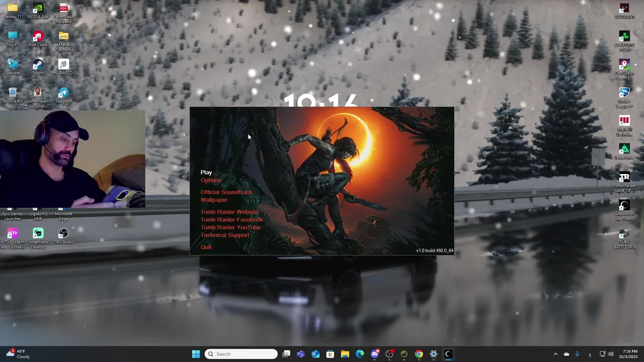The image size is (644, 362).
Task: Select the Streamlabs Desktop shortcut
Action: [x=38, y=239]
